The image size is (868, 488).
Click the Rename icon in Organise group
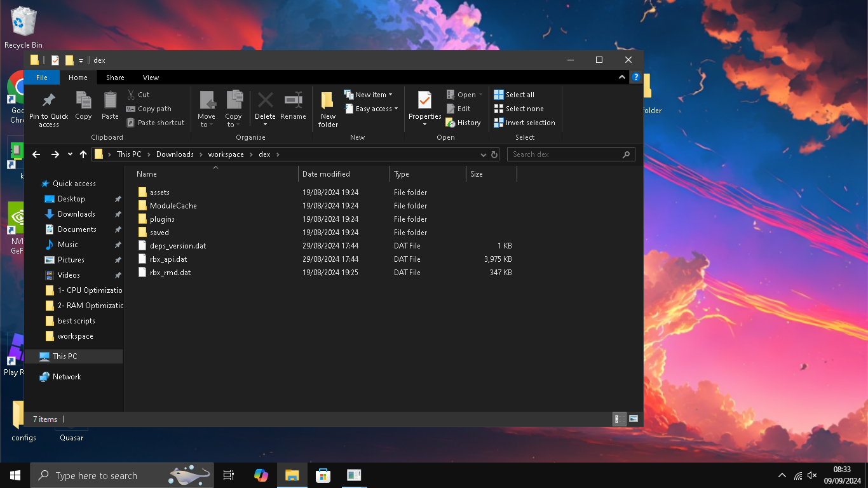click(293, 100)
